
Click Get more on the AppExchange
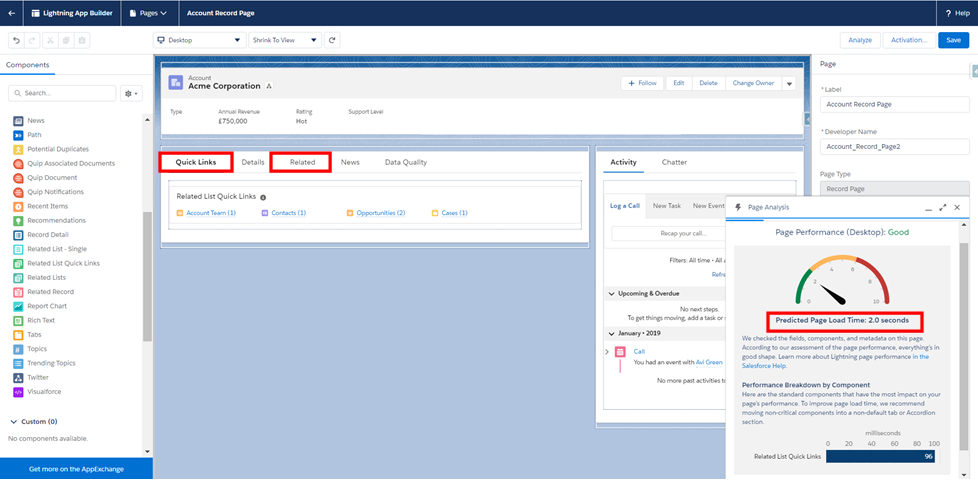(76, 469)
